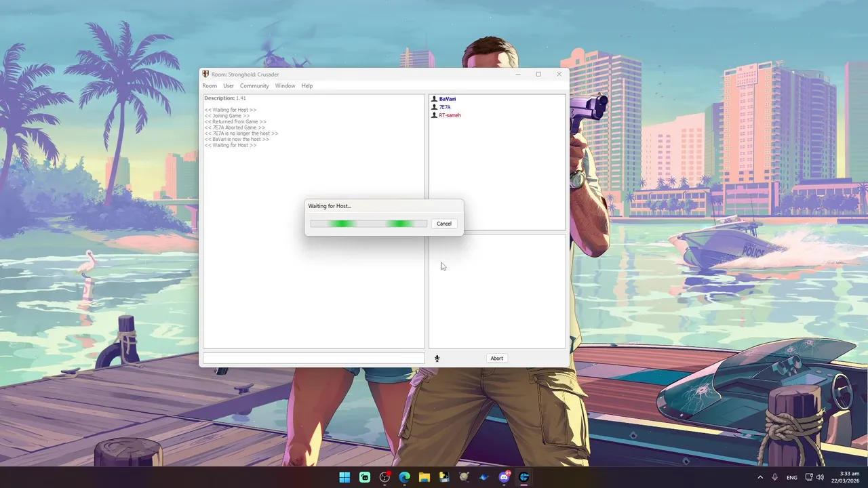Viewport: 868px width, 488px height.
Task: Show hidden system tray icons
Action: click(759, 477)
